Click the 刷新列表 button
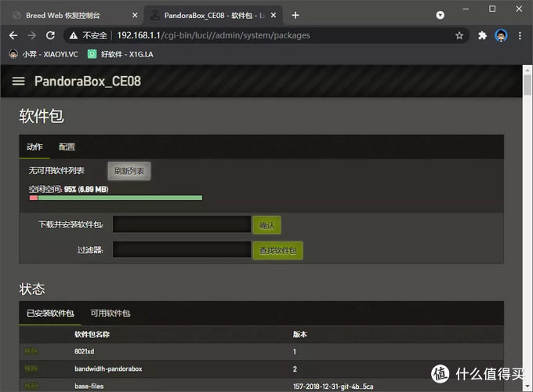This screenshot has height=392, width=533. point(129,171)
